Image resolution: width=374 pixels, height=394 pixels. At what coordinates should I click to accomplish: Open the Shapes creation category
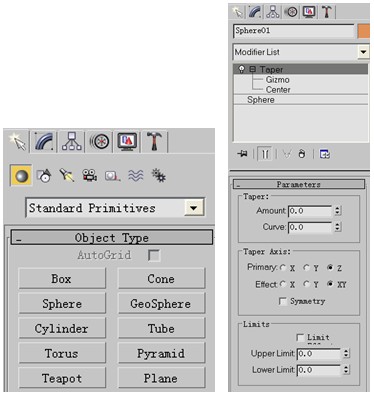(44, 175)
